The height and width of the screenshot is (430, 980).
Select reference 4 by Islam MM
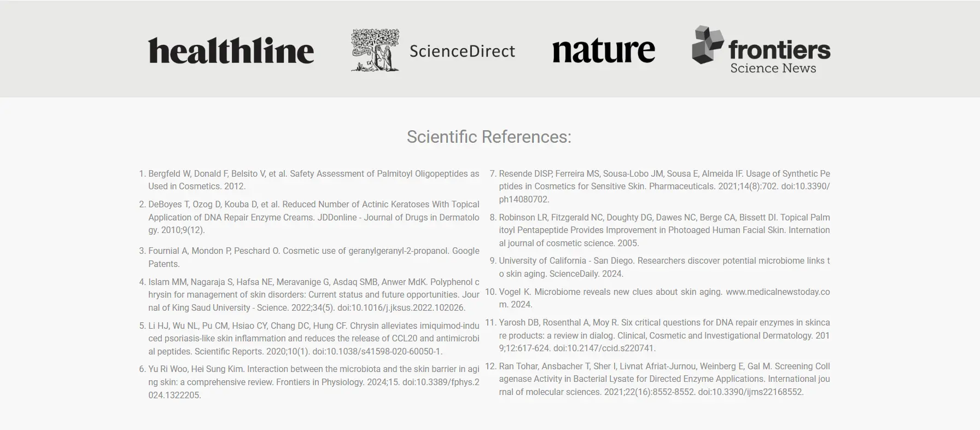(314, 295)
